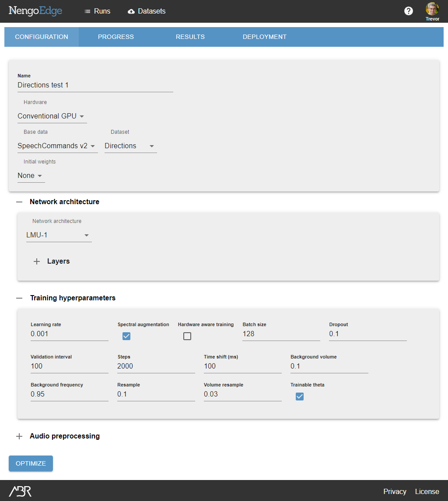This screenshot has width=448, height=501.
Task: Uncheck the Trainable theta checkbox
Action: pos(300,397)
